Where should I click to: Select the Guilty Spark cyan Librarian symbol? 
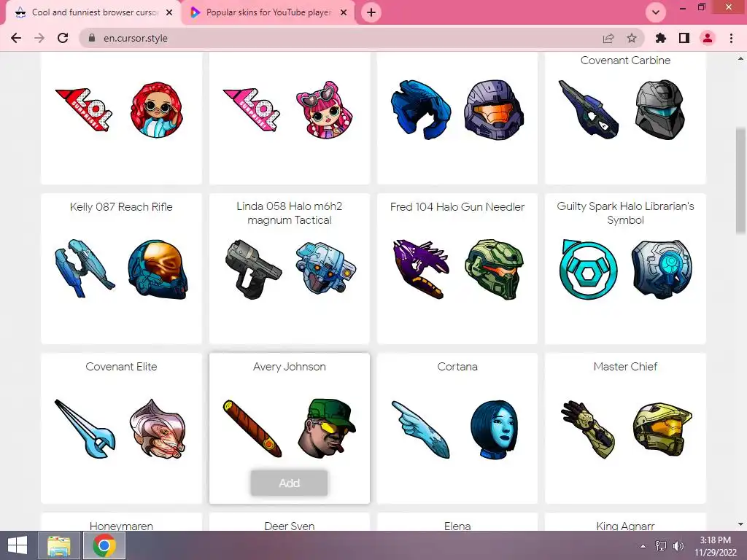click(x=589, y=269)
